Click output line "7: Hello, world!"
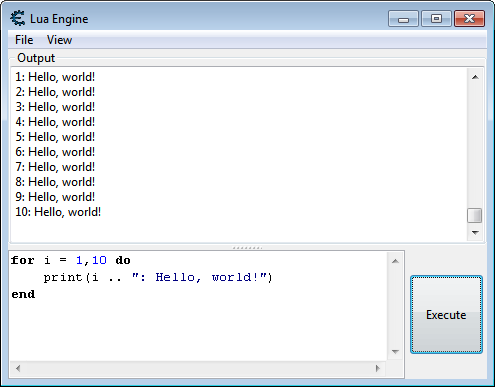 (55, 167)
